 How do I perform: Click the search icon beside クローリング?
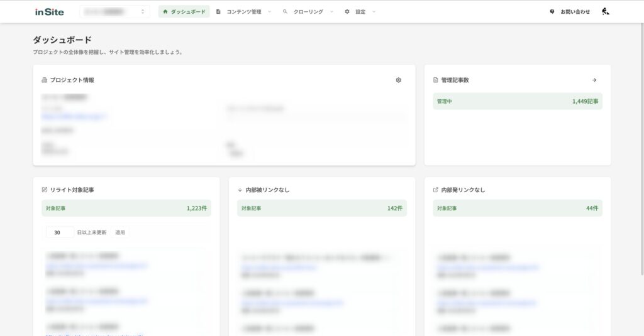[285, 11]
